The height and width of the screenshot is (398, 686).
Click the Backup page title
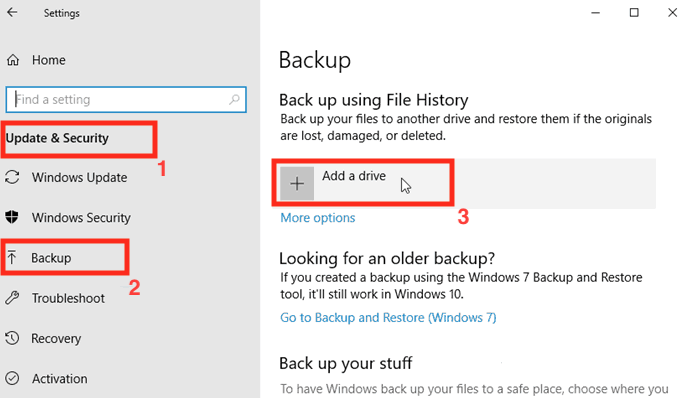tap(315, 60)
